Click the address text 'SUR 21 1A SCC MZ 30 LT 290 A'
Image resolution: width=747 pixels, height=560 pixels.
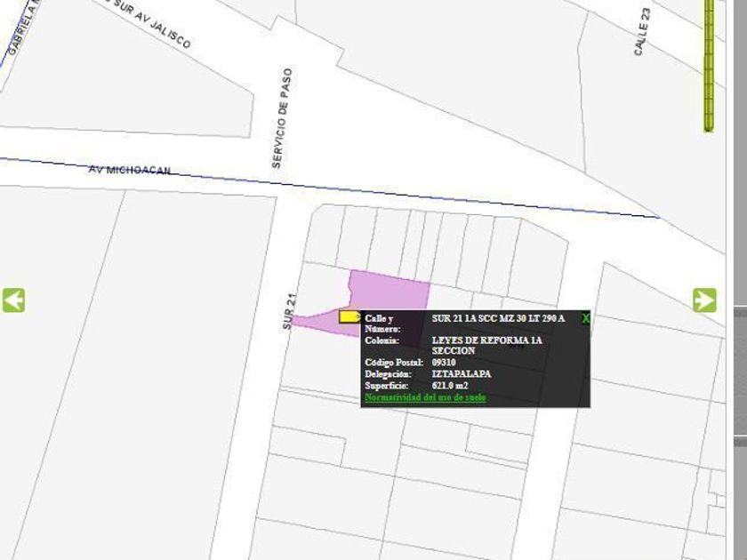[x=498, y=318]
